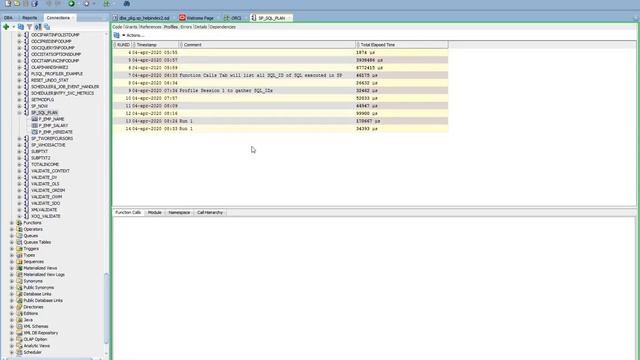Screen dimensions: 640x360
Task: Select the Function Calls lower tab
Action: pos(128,213)
